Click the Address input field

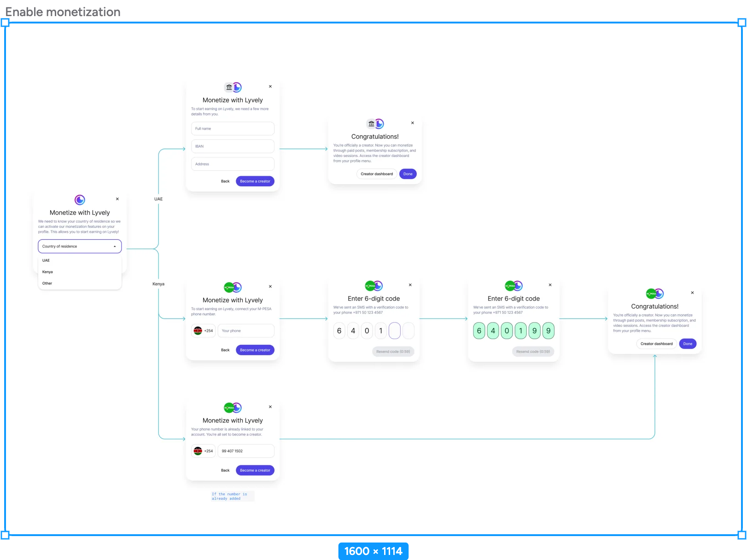[233, 164]
